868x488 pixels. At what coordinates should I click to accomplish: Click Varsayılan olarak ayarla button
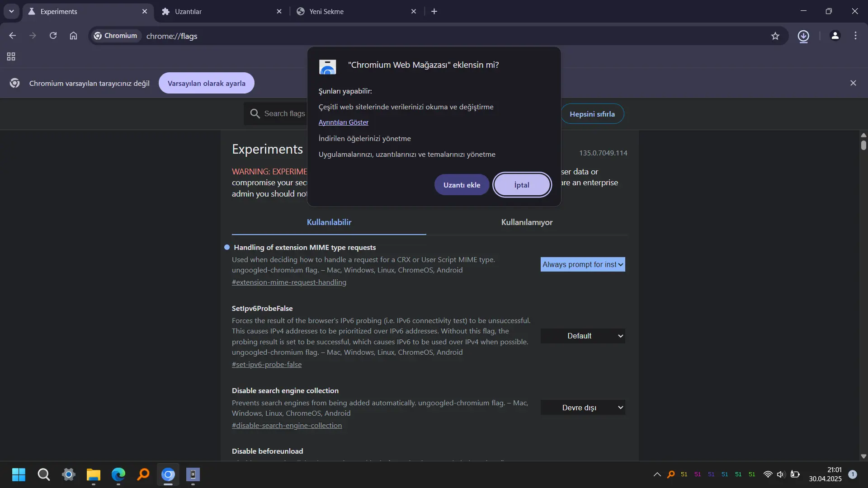pyautogui.click(x=206, y=83)
